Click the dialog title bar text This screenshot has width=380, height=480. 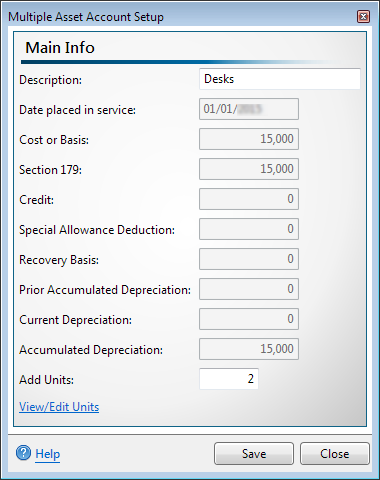(86, 17)
